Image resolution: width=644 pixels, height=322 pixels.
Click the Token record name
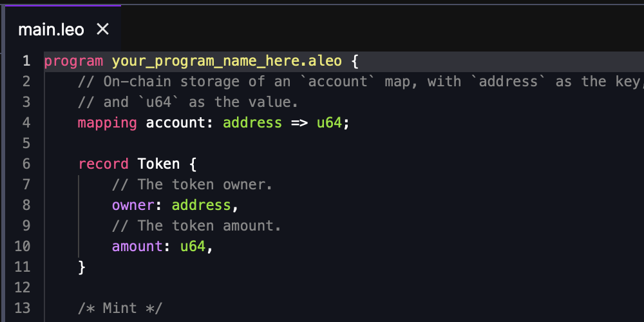coord(158,164)
